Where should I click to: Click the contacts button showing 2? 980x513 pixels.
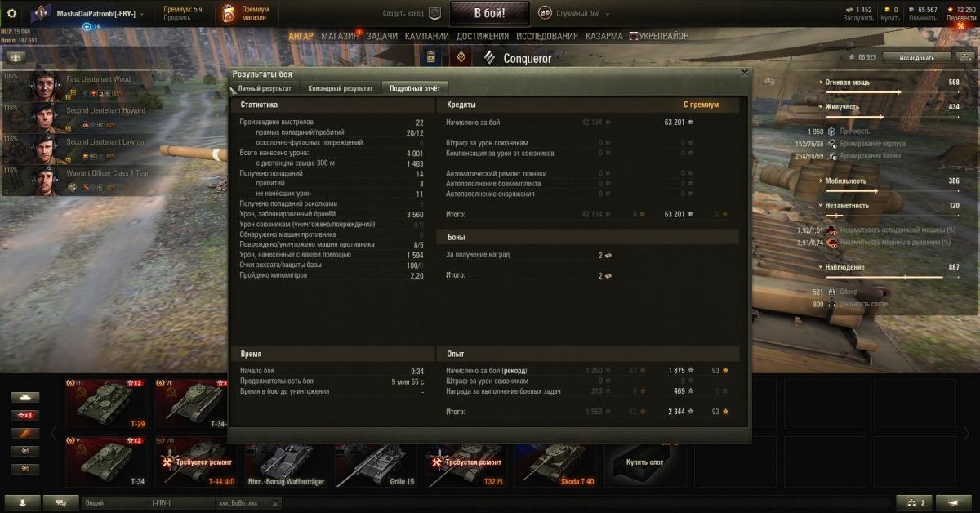coord(915,502)
